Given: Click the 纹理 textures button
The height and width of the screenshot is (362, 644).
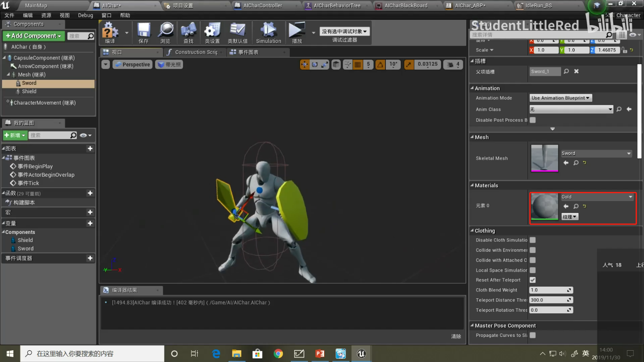Looking at the screenshot, I should point(570,217).
